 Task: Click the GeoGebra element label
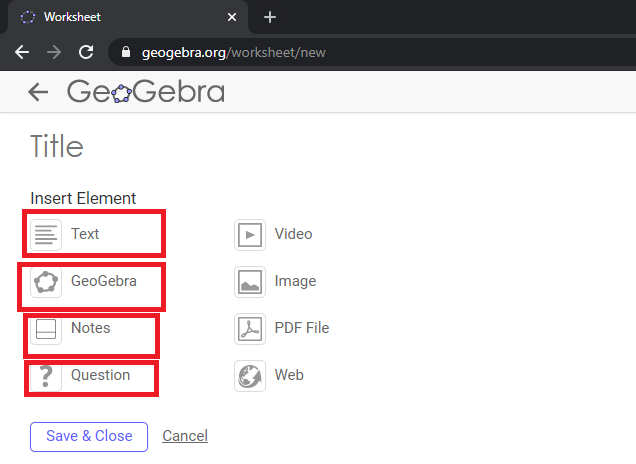pos(103,281)
